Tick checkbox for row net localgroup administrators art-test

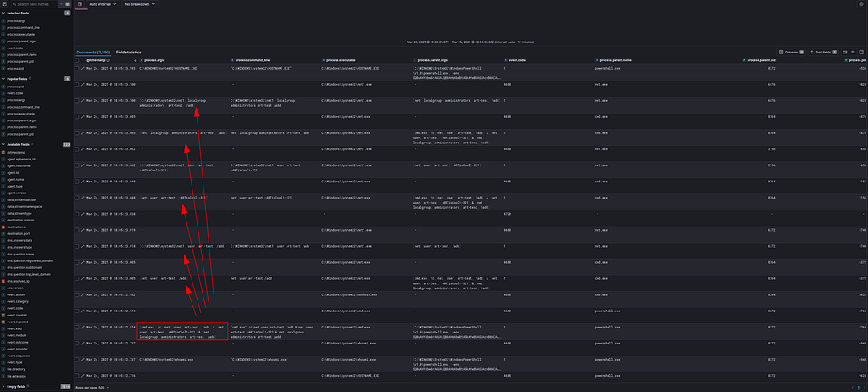click(77, 133)
